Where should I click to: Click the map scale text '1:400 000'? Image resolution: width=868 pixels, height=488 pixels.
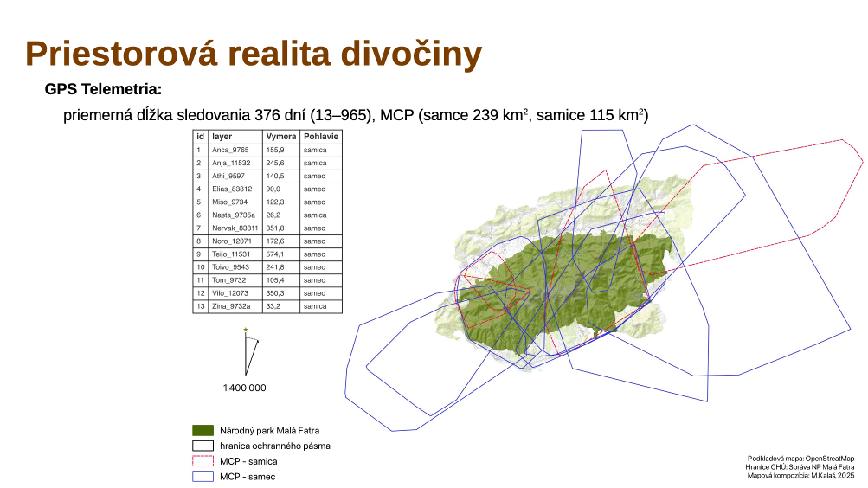(245, 388)
